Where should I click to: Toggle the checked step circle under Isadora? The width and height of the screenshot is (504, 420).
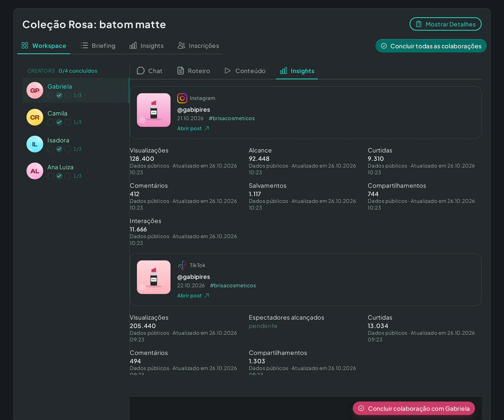pos(59,149)
